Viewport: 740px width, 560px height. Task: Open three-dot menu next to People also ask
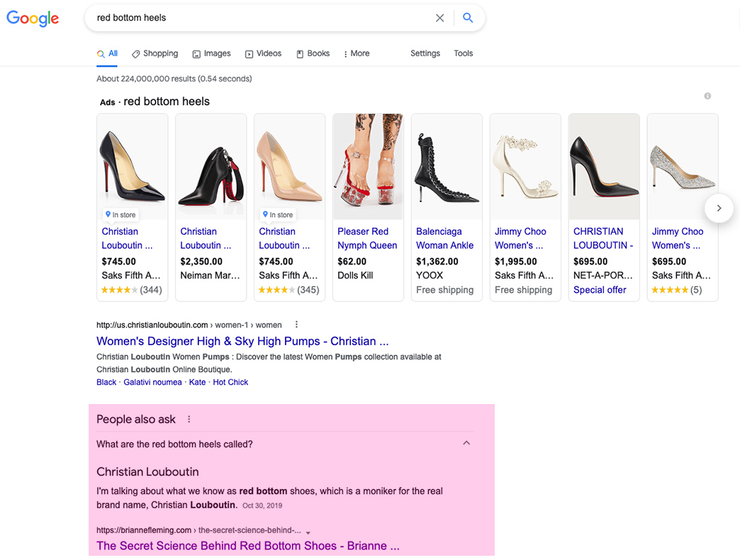(x=189, y=420)
